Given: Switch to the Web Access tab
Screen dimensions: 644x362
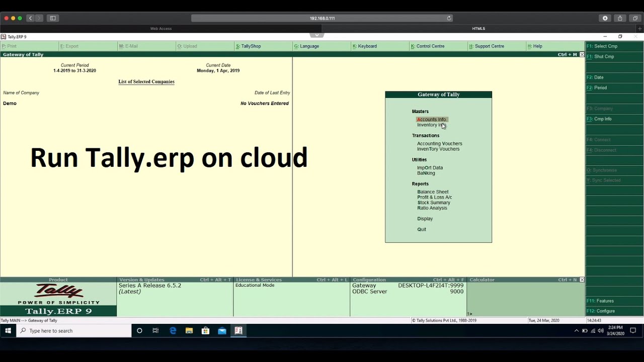Looking at the screenshot, I should pyautogui.click(x=161, y=29).
